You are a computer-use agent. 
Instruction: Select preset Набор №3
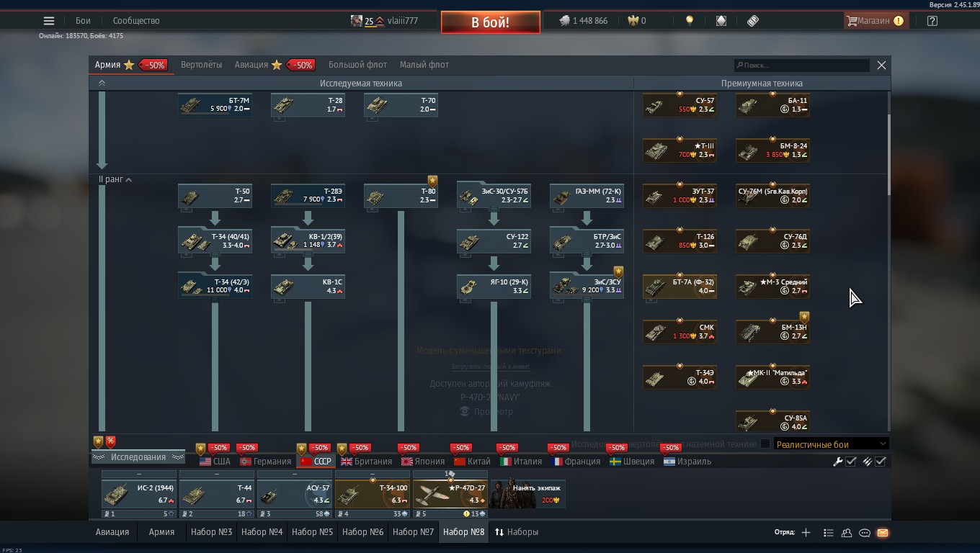point(211,532)
